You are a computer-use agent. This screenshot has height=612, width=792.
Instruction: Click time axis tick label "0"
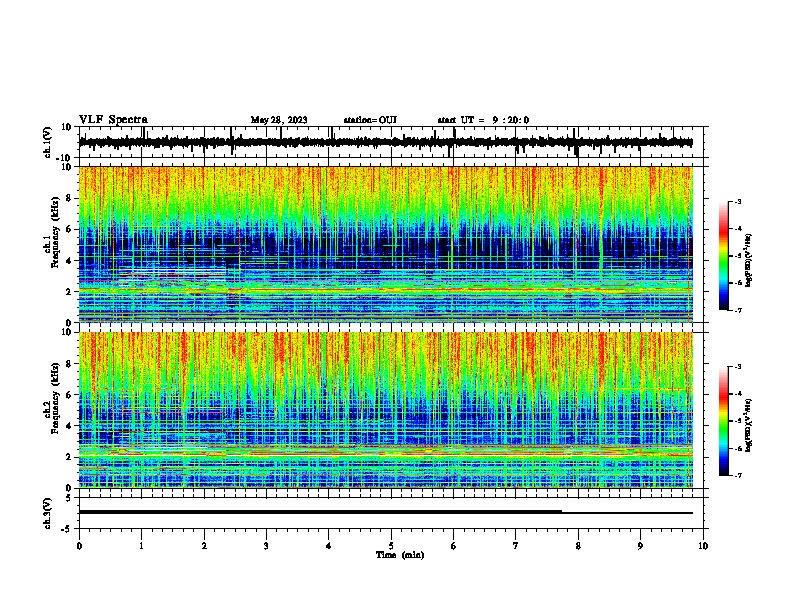[79, 546]
